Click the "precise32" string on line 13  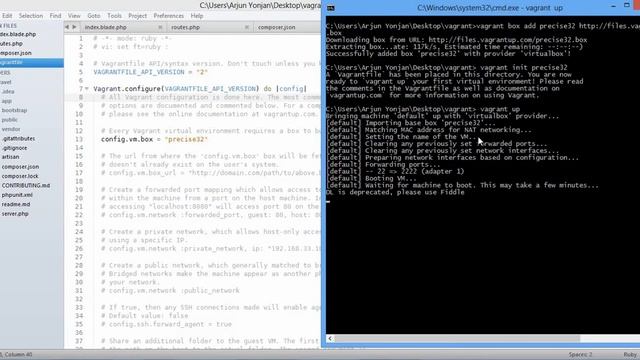tap(187, 139)
